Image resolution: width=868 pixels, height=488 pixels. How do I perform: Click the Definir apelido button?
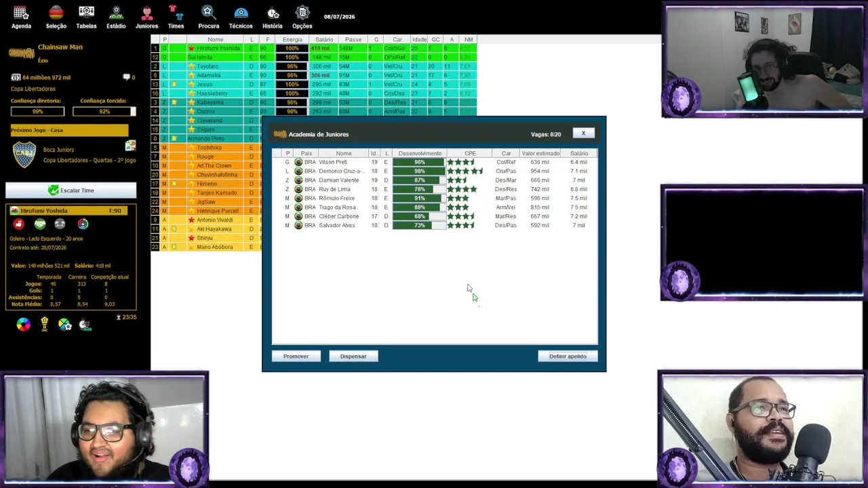pos(568,357)
